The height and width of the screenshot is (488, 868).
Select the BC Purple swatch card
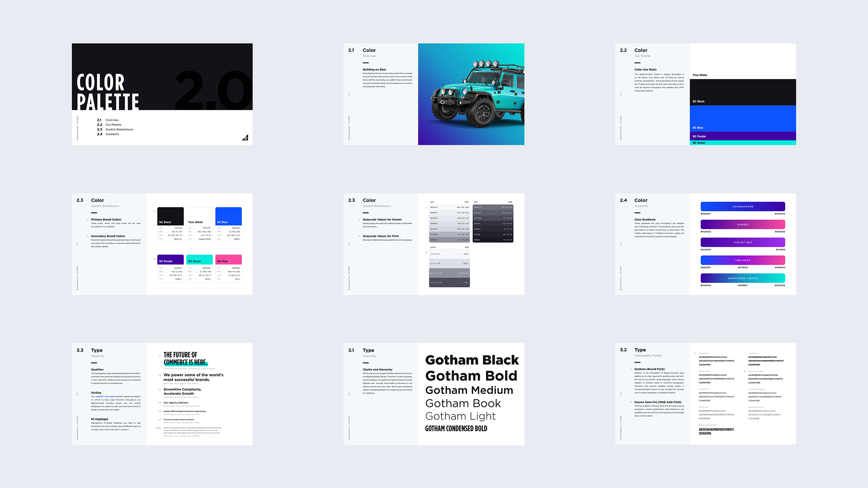170,268
